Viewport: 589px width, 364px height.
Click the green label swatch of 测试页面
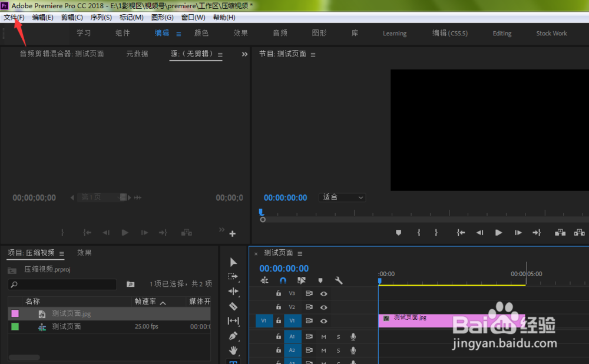(x=15, y=327)
